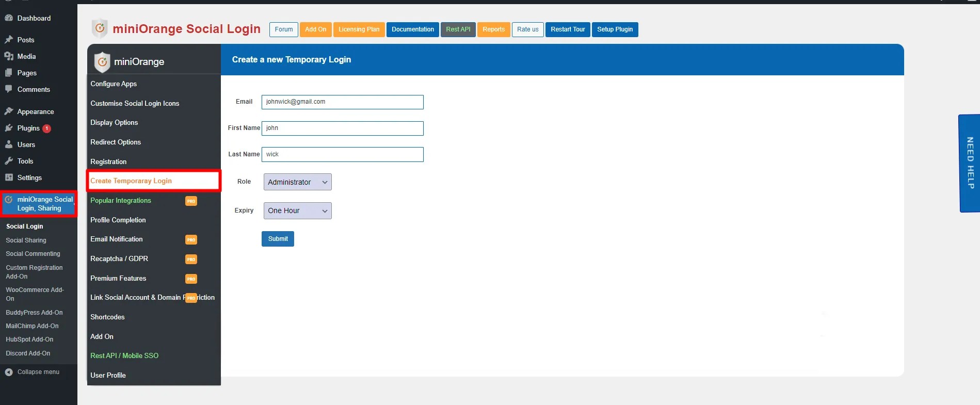
Task: Click the Settings icon in the sidebar
Action: (x=9, y=177)
